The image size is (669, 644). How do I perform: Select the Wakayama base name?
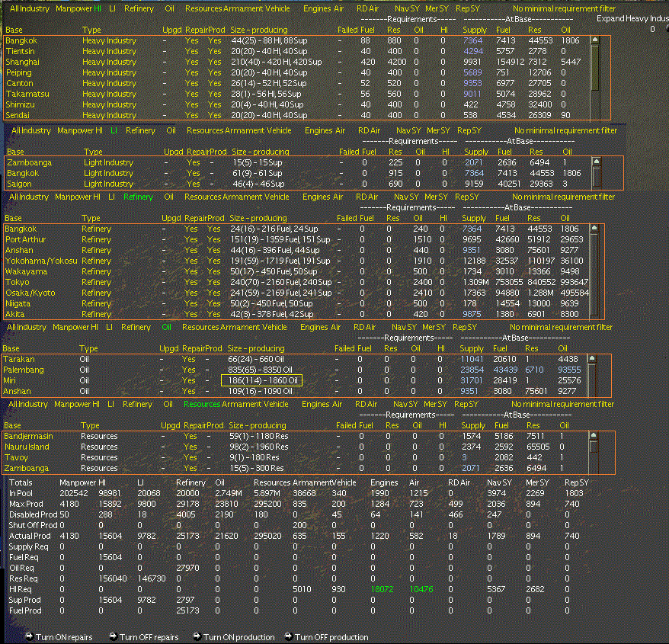click(x=26, y=271)
